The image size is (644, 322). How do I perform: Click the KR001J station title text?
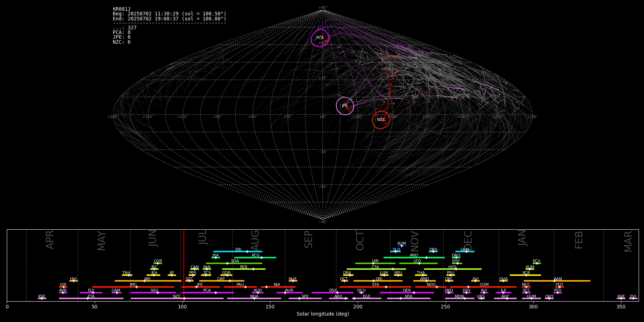click(122, 9)
